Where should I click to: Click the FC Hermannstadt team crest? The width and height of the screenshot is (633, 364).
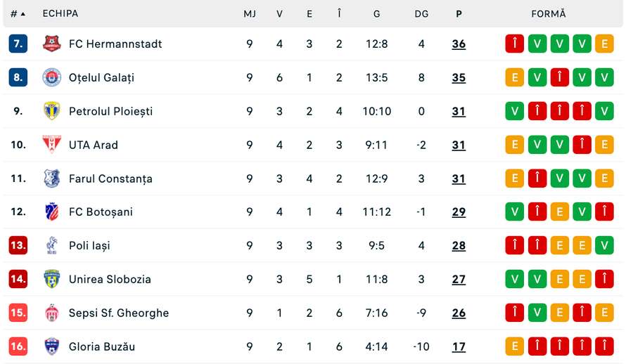pyautogui.click(x=51, y=44)
